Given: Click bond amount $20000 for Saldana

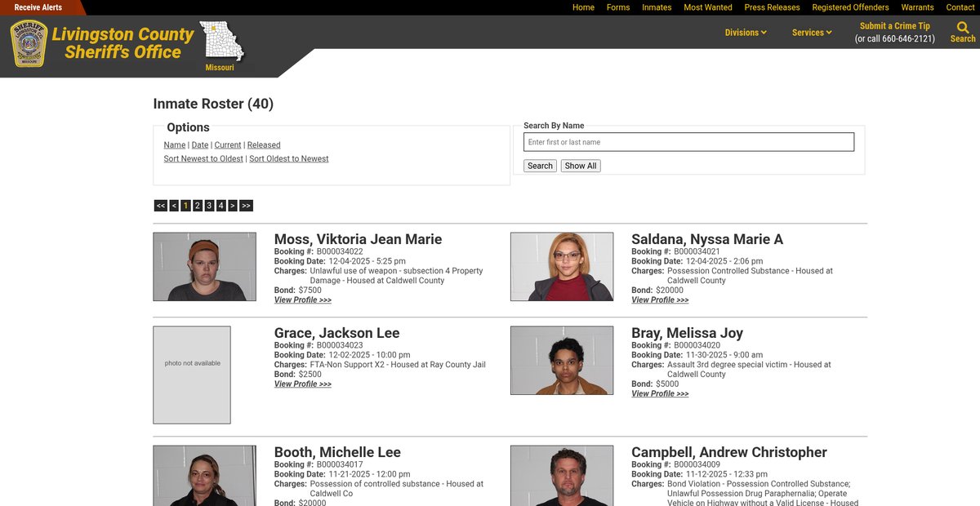Looking at the screenshot, I should pos(670,291).
